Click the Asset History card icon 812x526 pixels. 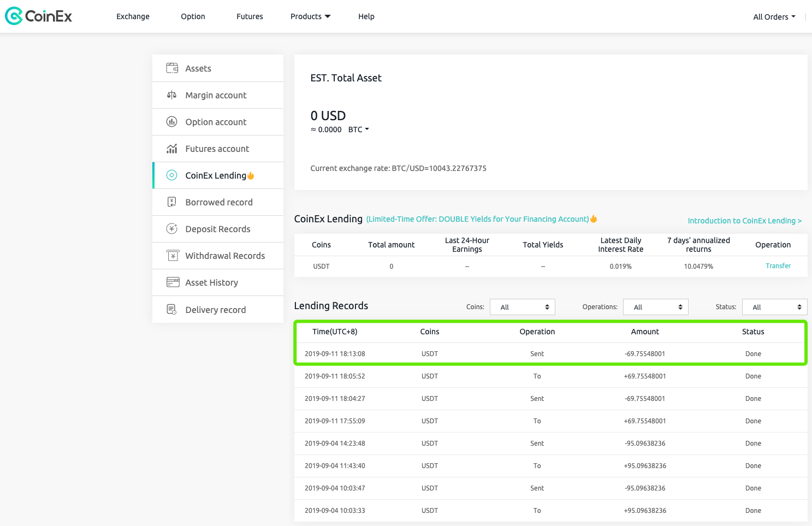click(173, 282)
